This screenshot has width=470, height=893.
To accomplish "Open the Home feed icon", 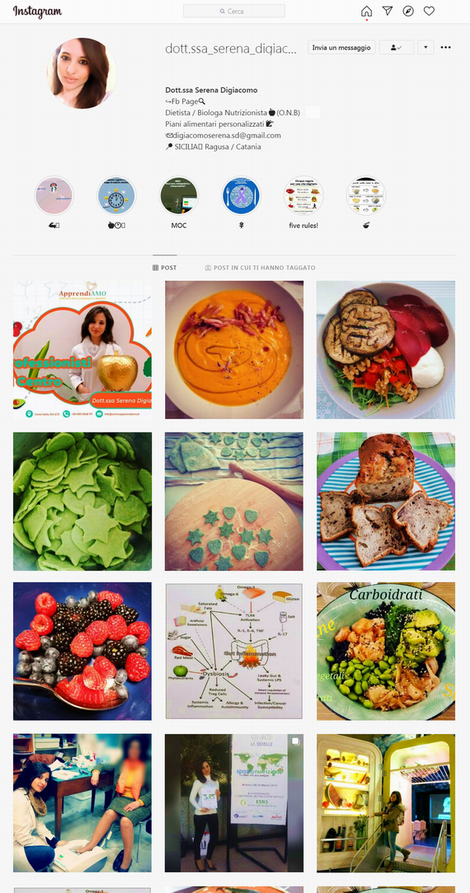I will click(x=366, y=11).
